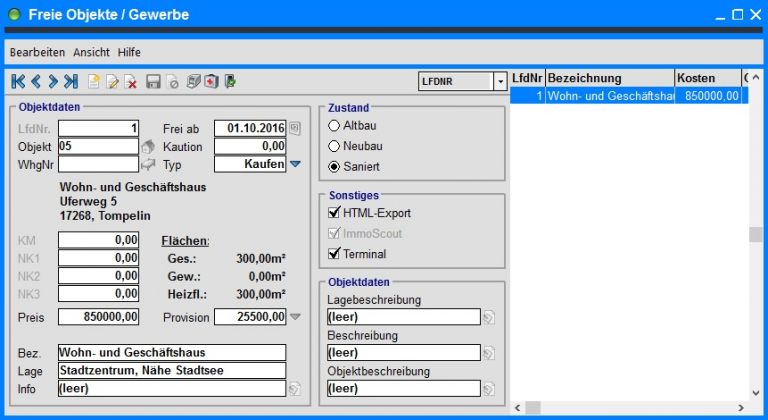Expand the Provision dropdown arrow
The image size is (768, 420).
[x=295, y=317]
